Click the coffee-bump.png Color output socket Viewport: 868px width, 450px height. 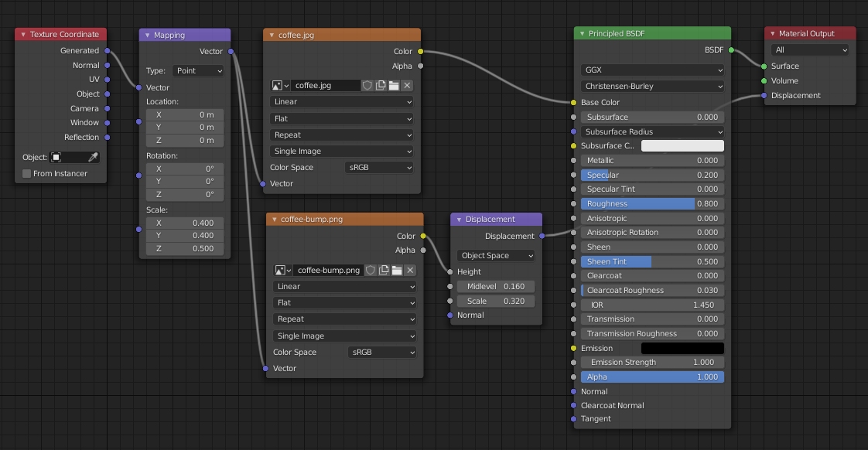pos(423,236)
